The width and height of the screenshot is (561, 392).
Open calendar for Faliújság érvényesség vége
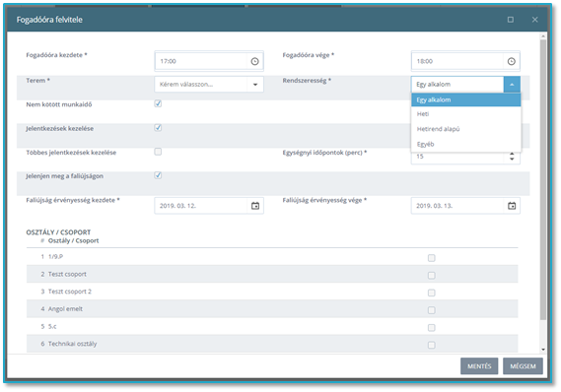[512, 206]
